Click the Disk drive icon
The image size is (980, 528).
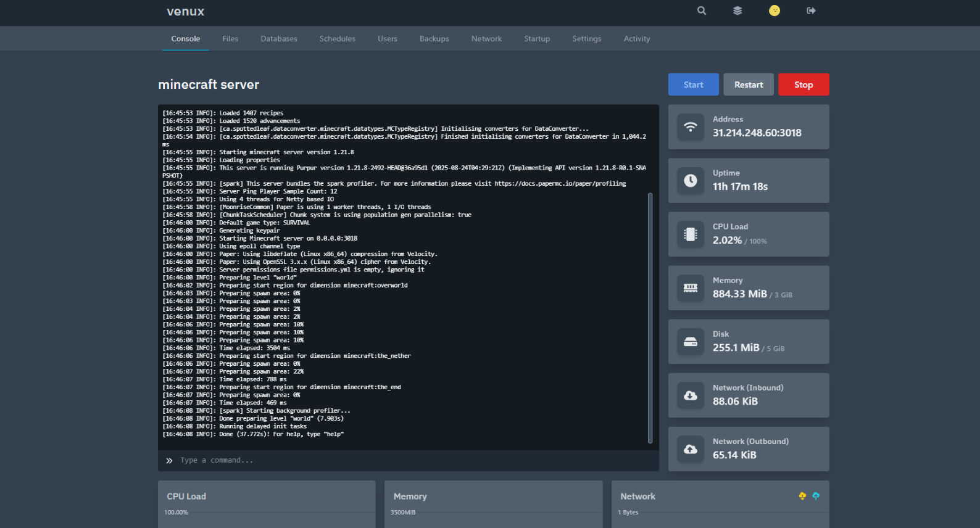pos(691,342)
